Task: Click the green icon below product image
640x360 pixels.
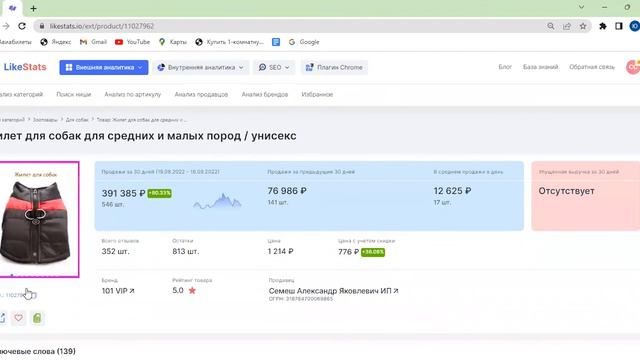Action: point(37,318)
